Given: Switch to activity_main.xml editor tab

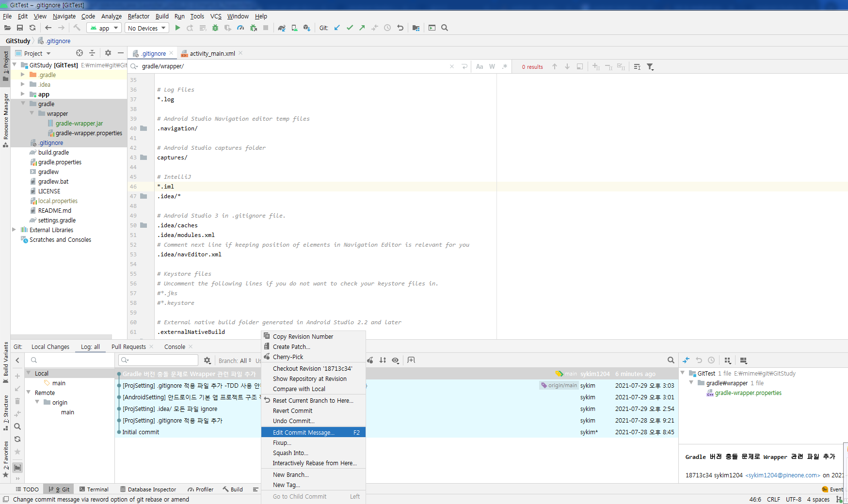Looking at the screenshot, I should [212, 53].
